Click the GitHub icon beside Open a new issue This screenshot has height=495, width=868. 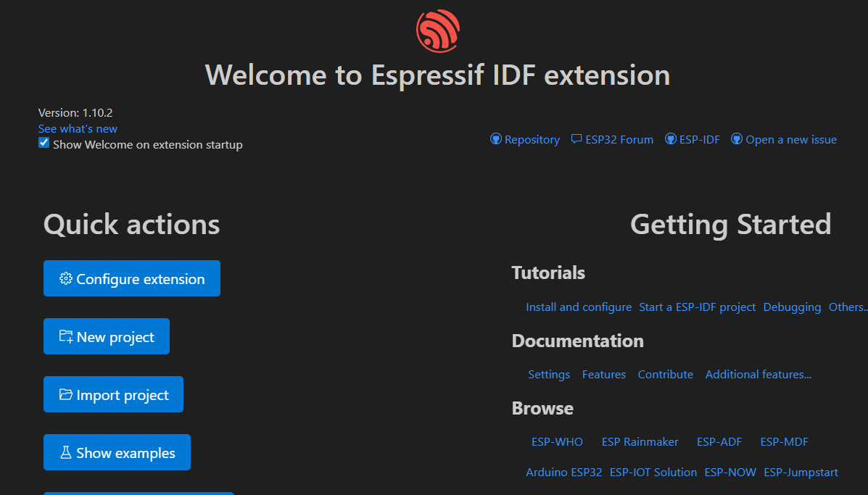tap(737, 139)
